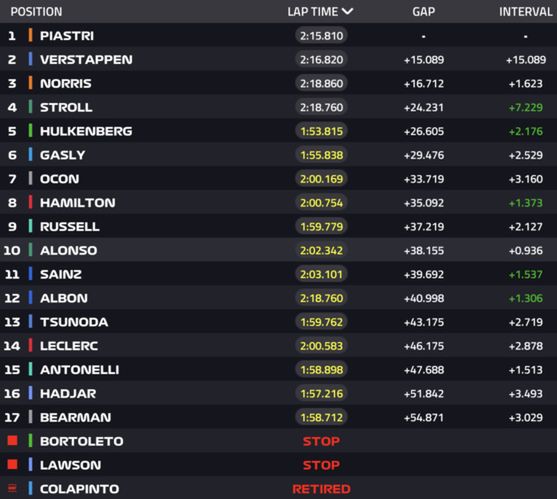Click the retired icon beside Colapinto
The image size is (557, 499).
coord(12,489)
